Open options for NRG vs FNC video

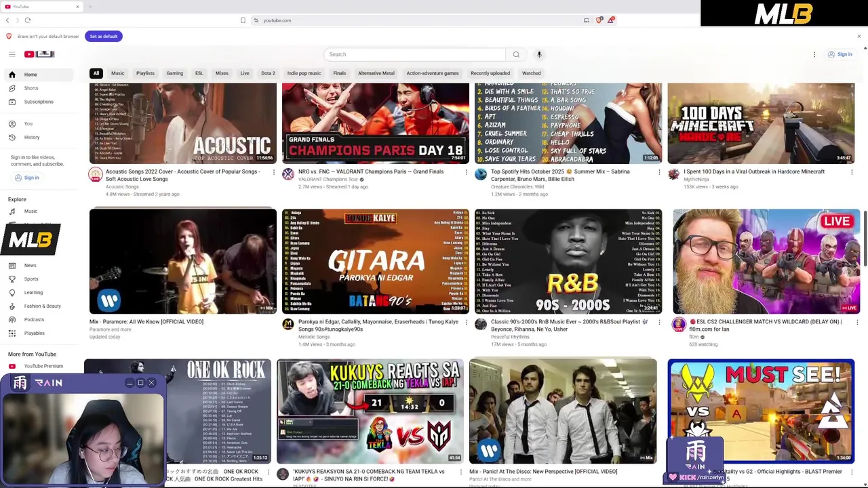click(x=467, y=172)
